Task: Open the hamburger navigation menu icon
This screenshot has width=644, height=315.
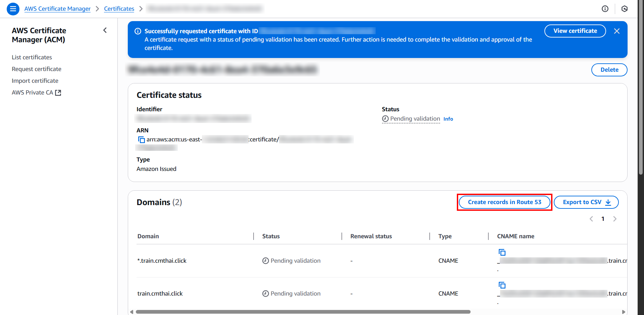Action: [x=13, y=9]
